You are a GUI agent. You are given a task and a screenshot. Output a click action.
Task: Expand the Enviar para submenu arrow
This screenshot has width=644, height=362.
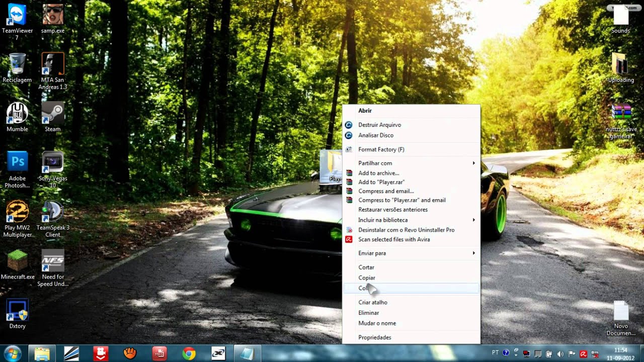click(x=473, y=253)
